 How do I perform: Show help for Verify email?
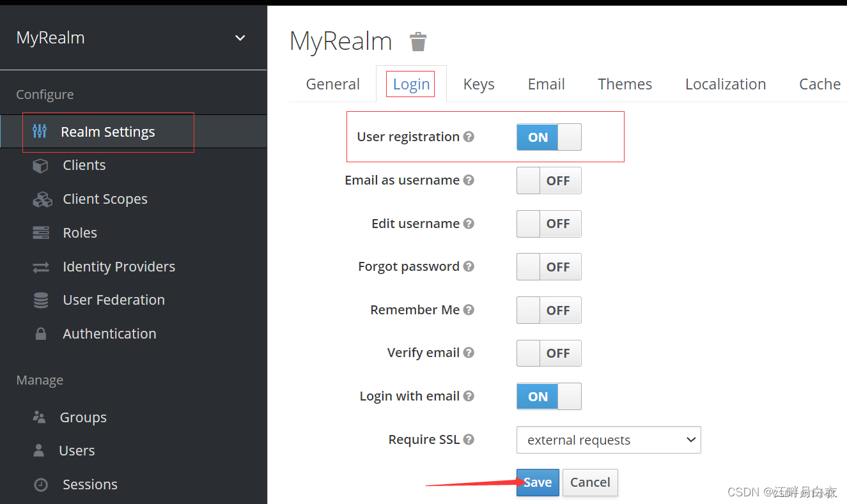(x=469, y=353)
